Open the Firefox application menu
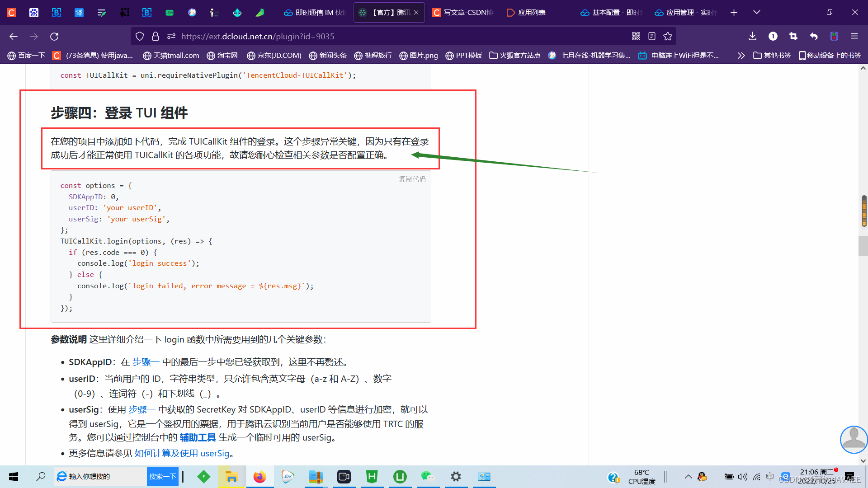 click(854, 36)
